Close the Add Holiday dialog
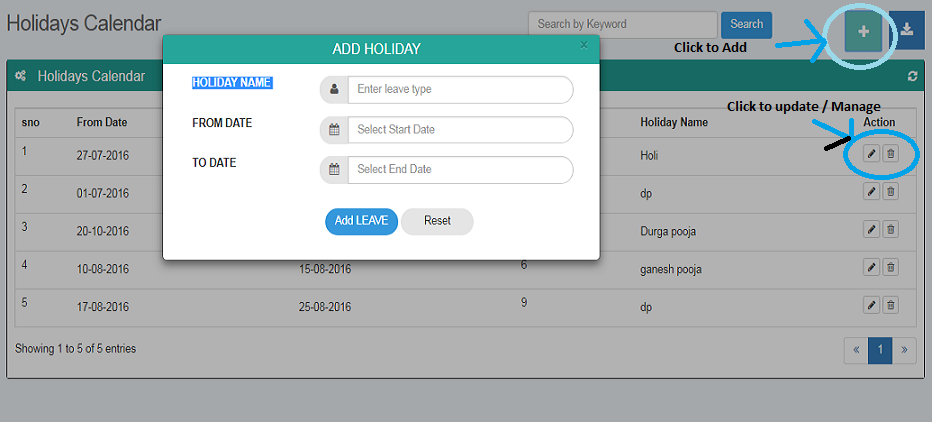 584,45
